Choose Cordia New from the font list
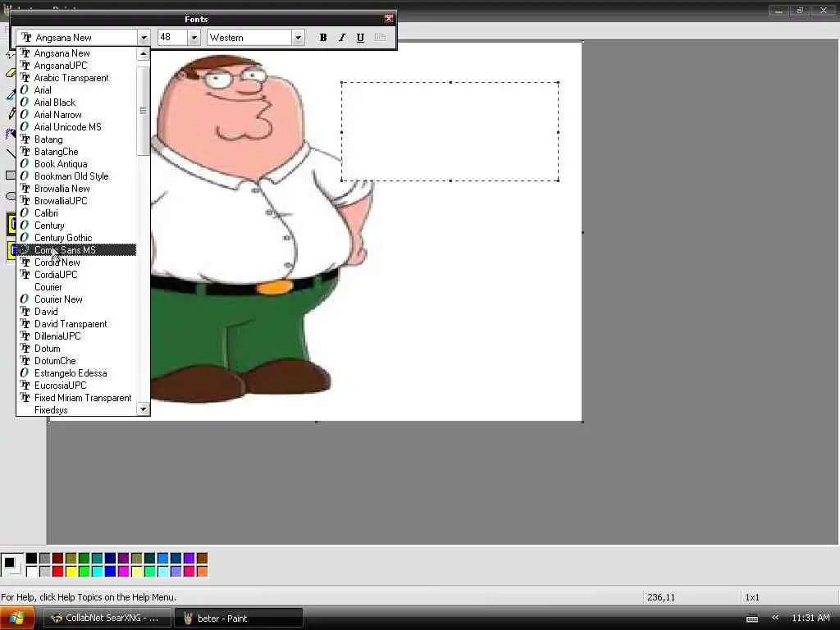Viewport: 840px width, 630px height. click(x=76, y=262)
